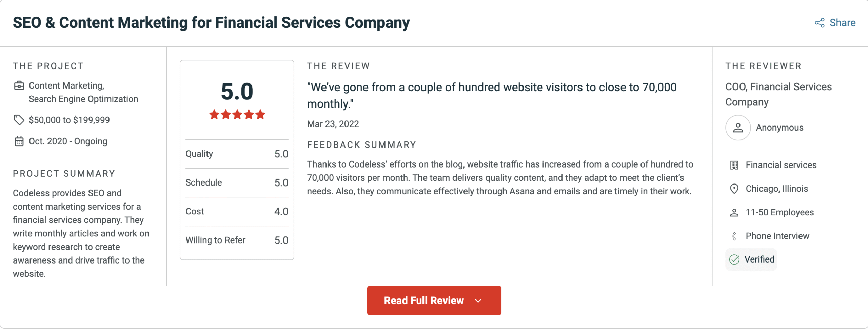Select the THE REVIEW section heading
Screen dimensions: 868x329
pos(338,66)
